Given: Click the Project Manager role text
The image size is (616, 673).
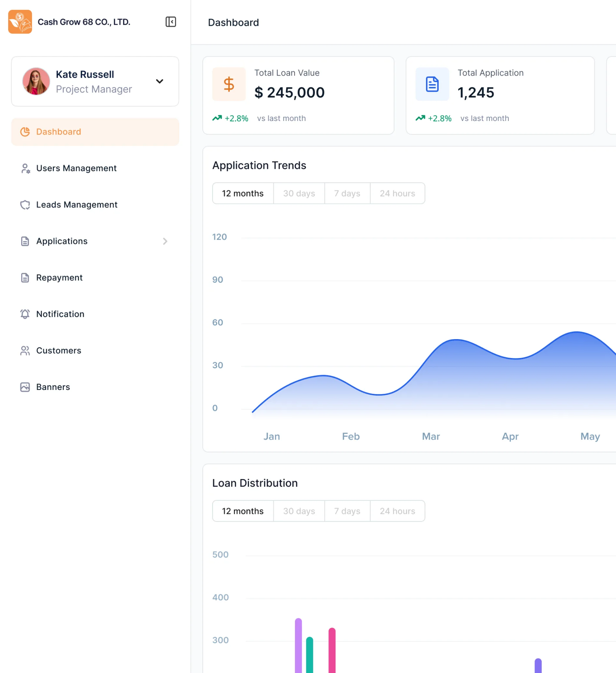Looking at the screenshot, I should [x=94, y=89].
